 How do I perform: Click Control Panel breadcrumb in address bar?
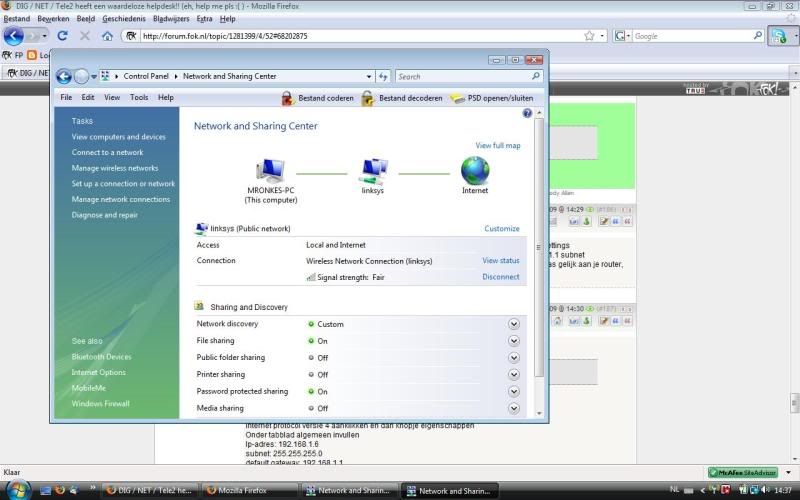coord(146,76)
